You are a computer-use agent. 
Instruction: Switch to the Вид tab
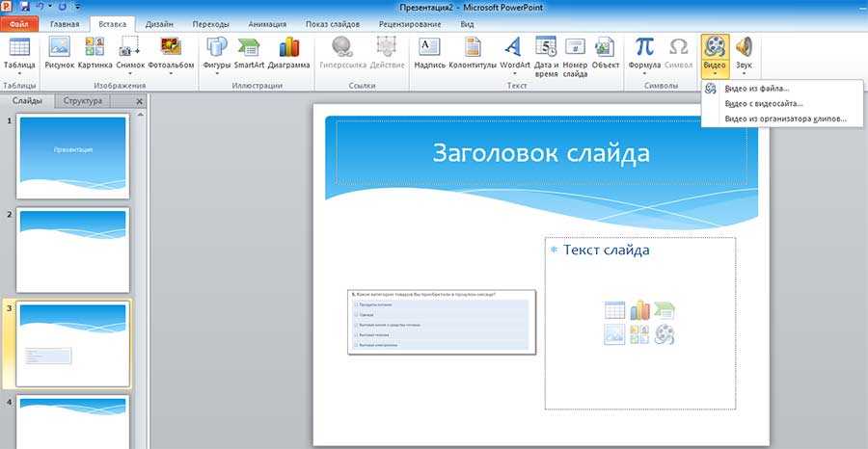(x=467, y=24)
